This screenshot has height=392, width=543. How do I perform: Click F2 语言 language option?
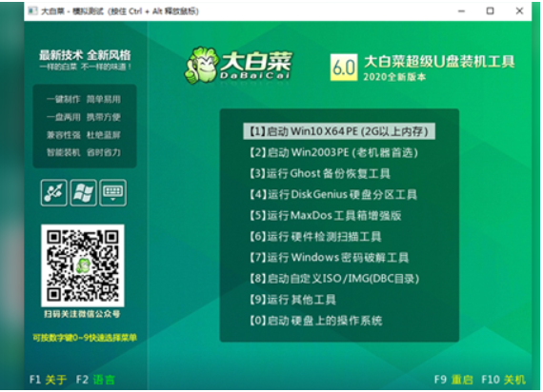(x=95, y=380)
